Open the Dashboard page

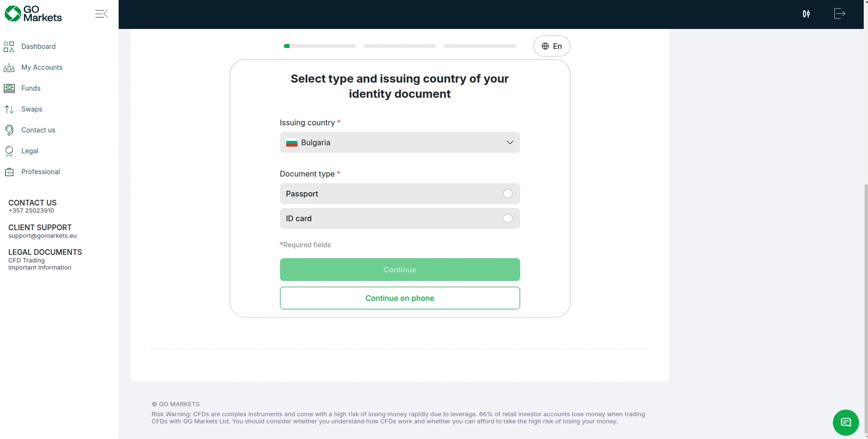[x=38, y=47]
